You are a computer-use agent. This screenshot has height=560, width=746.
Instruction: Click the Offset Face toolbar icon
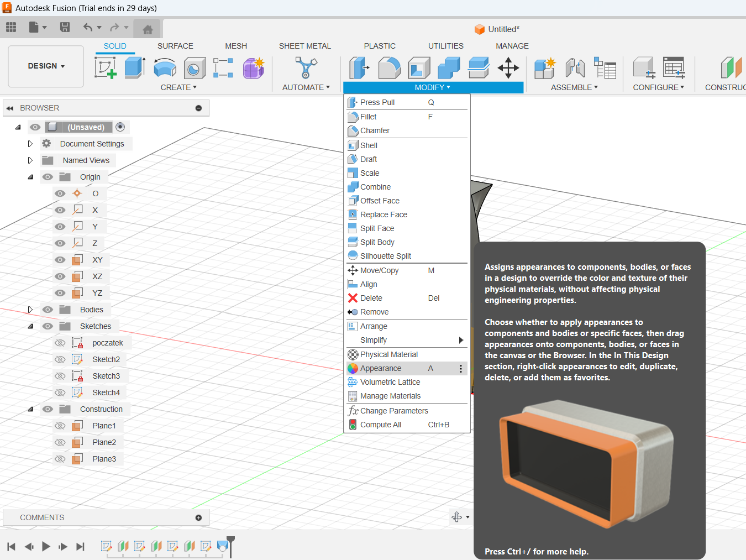[479, 68]
